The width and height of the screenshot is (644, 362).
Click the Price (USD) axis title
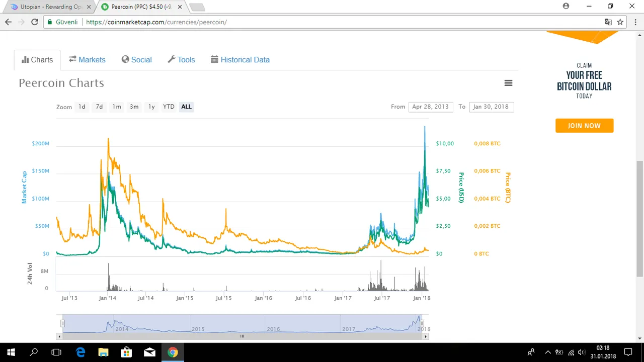[x=460, y=188]
